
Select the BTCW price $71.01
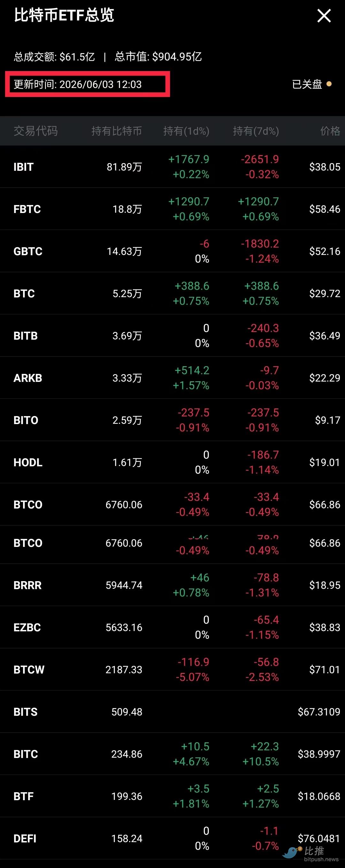[325, 669]
